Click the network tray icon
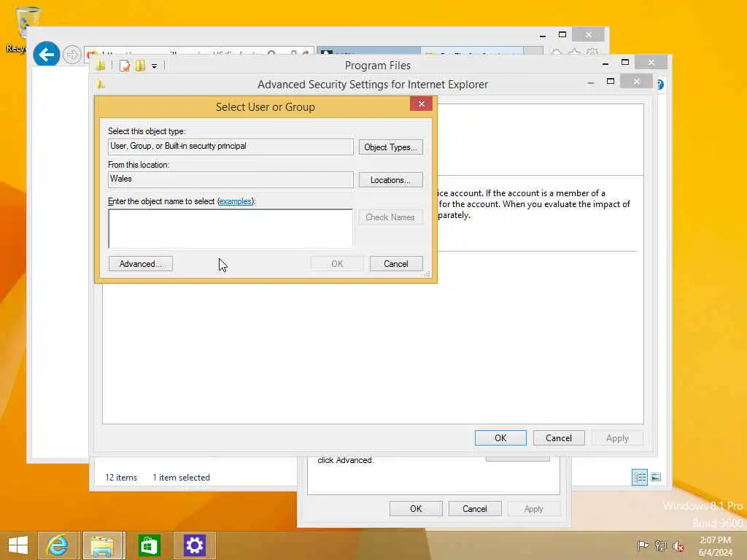The height and width of the screenshot is (560, 747). click(x=660, y=545)
